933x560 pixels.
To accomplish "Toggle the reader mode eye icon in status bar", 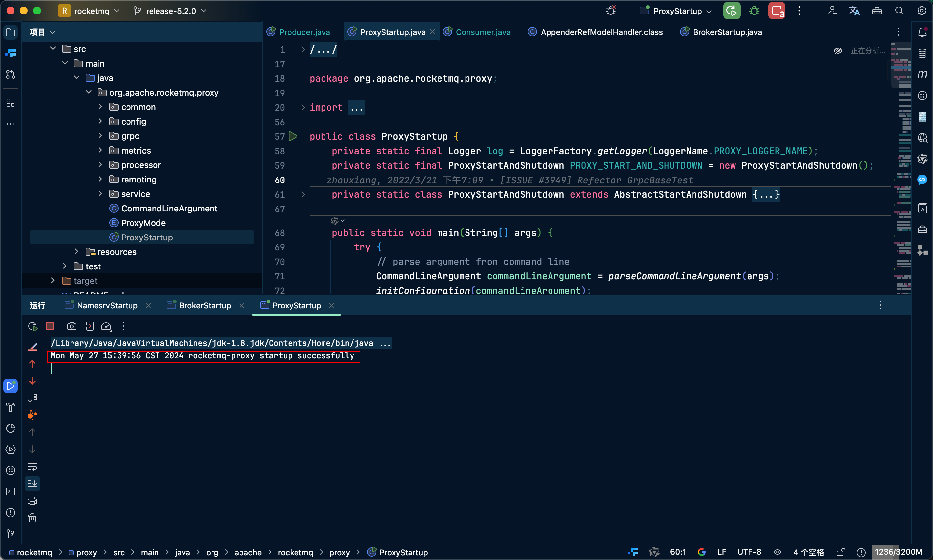I will pos(777,552).
